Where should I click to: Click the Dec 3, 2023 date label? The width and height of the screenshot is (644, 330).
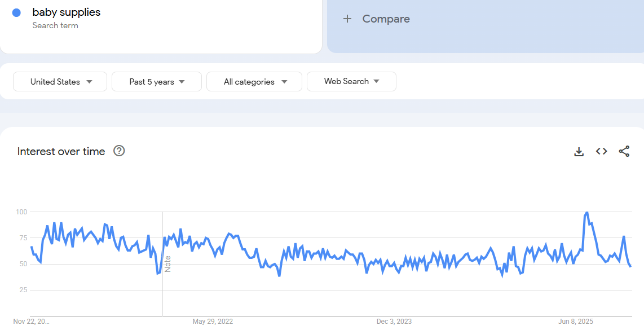394,322
